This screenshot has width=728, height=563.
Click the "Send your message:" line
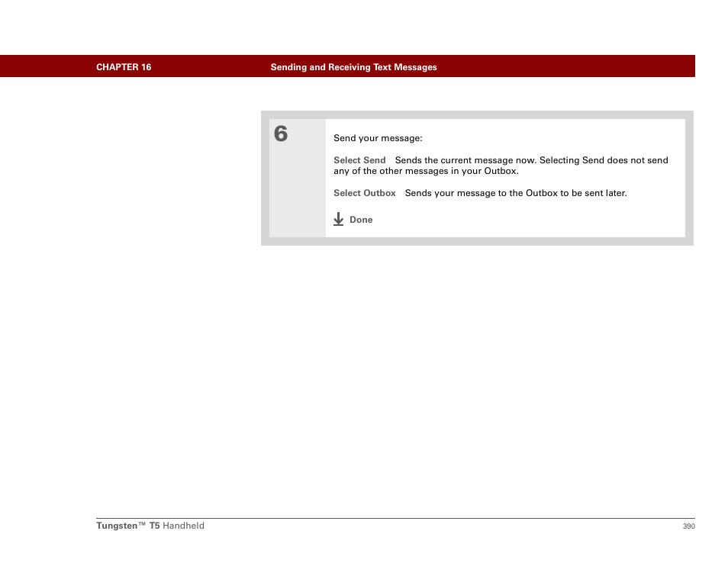click(x=378, y=138)
